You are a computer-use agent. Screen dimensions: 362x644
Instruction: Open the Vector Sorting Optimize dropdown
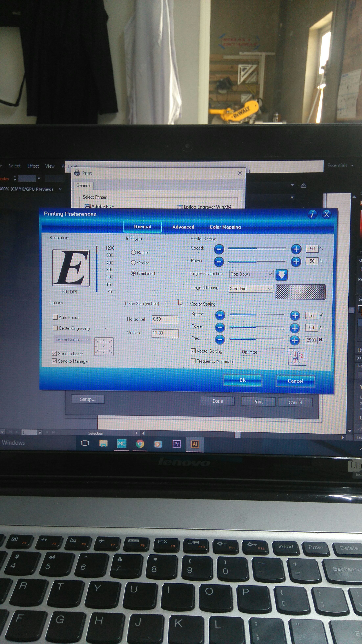262,352
